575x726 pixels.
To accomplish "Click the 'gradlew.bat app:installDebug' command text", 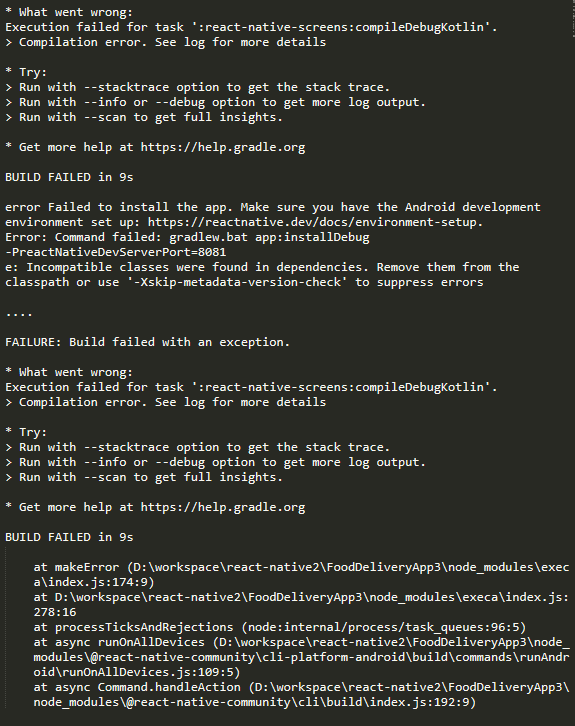I will (269, 238).
